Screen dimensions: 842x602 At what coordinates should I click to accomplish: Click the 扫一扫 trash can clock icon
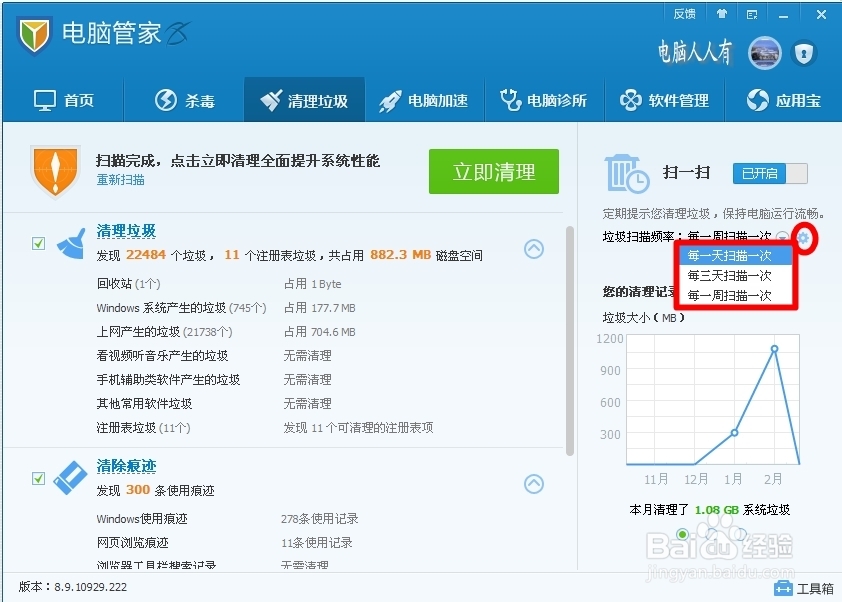[x=626, y=173]
